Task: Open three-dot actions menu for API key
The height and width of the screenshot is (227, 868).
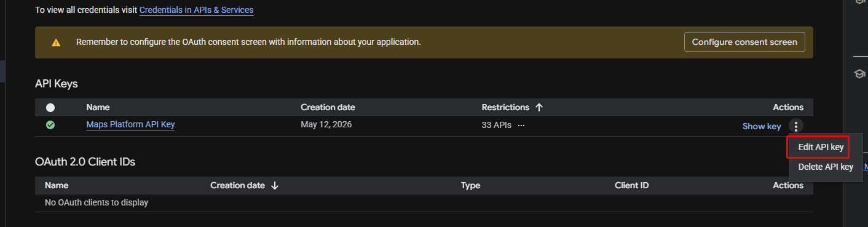Action: pos(796,126)
